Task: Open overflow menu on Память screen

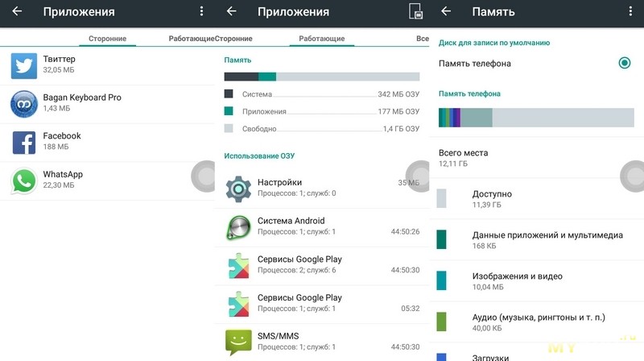Action: (630, 11)
